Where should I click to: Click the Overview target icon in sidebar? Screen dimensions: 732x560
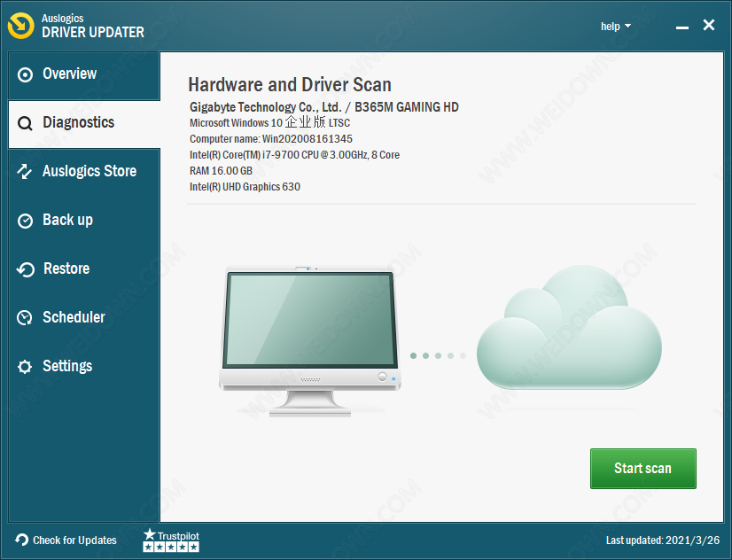coord(25,74)
